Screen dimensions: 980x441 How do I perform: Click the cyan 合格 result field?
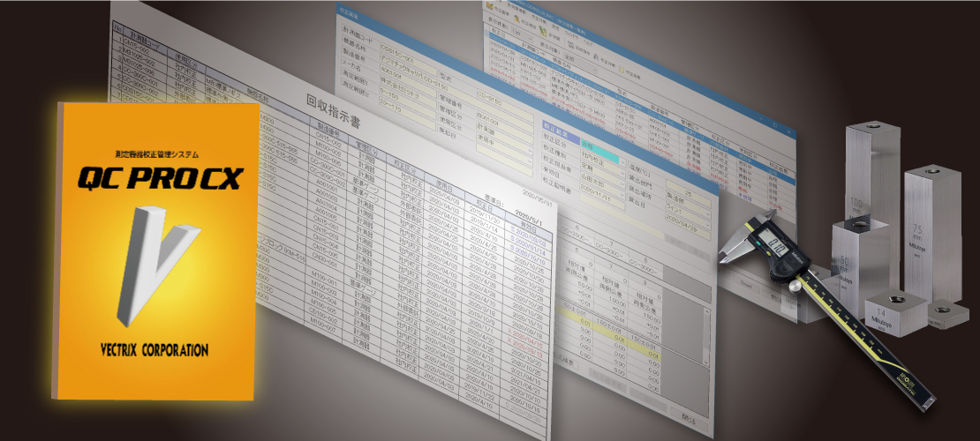(x=599, y=151)
